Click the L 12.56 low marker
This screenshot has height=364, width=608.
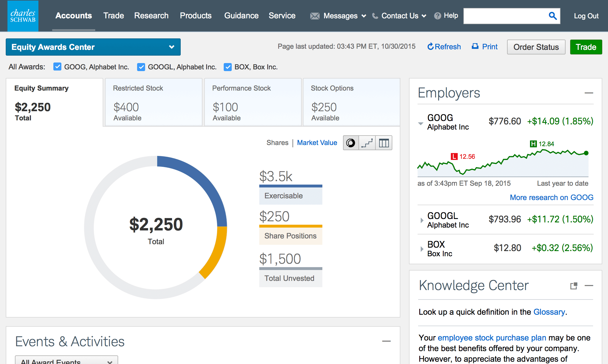tap(463, 156)
